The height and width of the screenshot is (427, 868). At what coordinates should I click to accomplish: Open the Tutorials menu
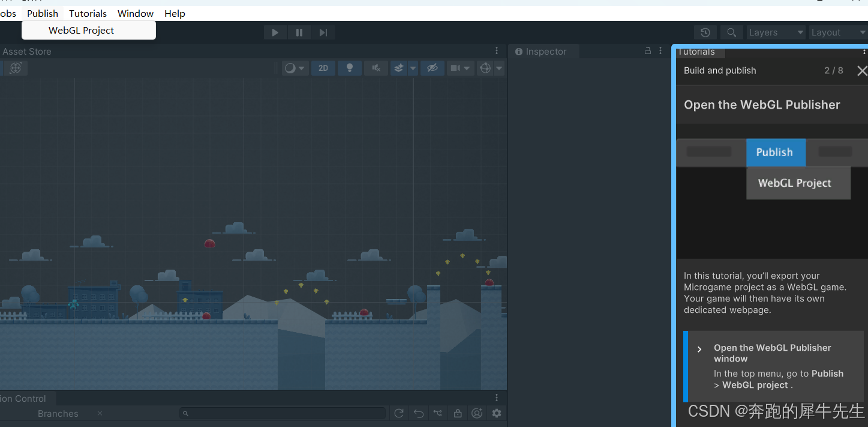coord(88,13)
